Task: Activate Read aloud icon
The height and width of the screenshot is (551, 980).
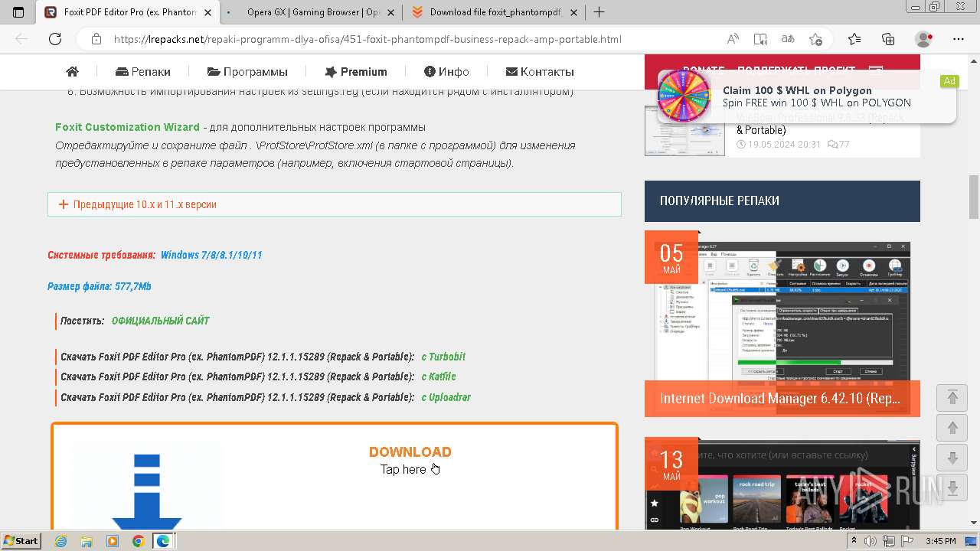Action: click(x=733, y=39)
